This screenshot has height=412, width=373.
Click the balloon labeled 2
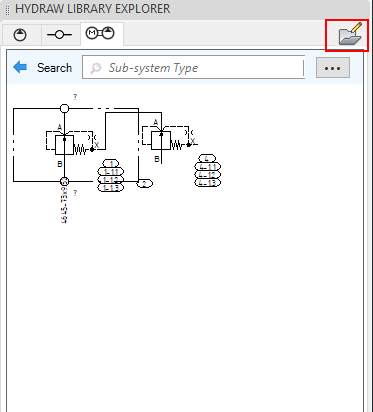tap(145, 183)
